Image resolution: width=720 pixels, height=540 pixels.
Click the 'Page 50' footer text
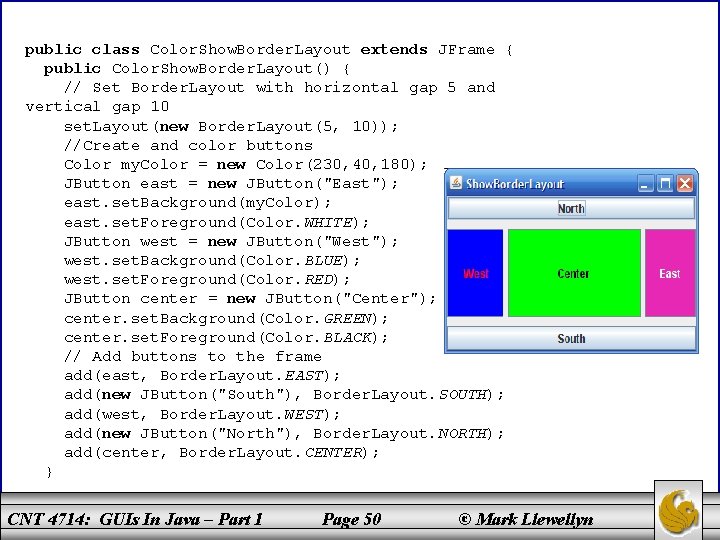352,519
